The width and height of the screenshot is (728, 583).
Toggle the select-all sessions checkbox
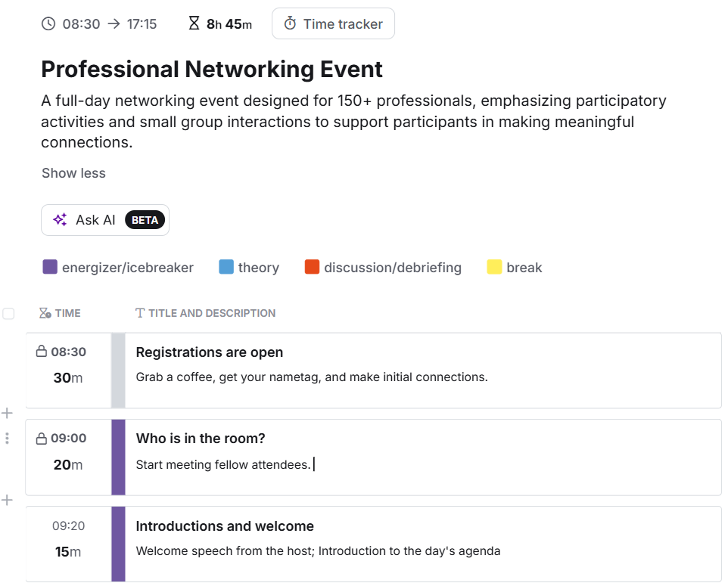[8, 313]
